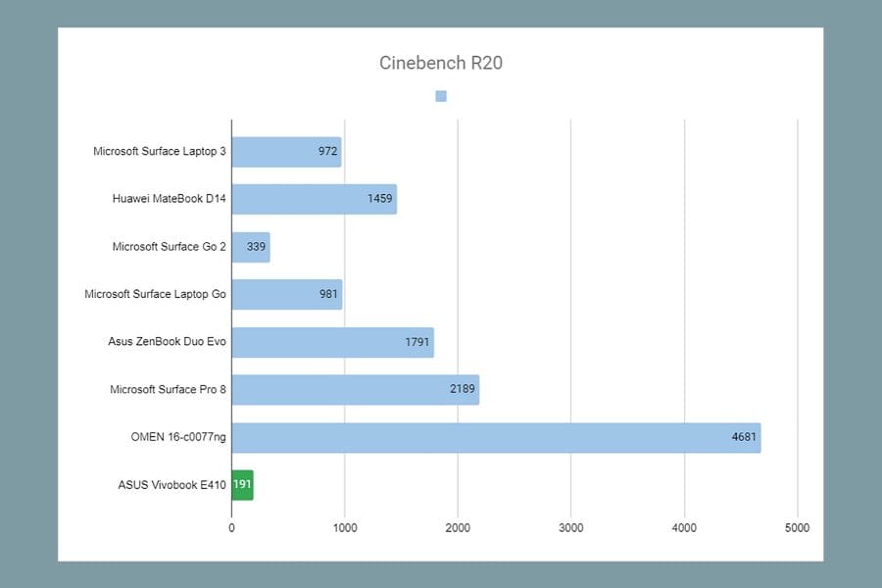Click the 5000 axis tick label
Viewport: 882px width, 588px height.
tap(797, 528)
